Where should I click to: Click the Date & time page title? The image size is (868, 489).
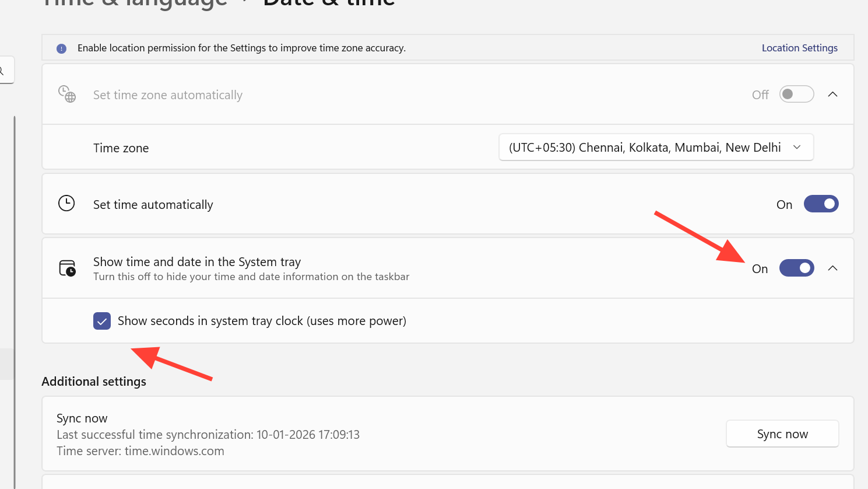tap(329, 4)
